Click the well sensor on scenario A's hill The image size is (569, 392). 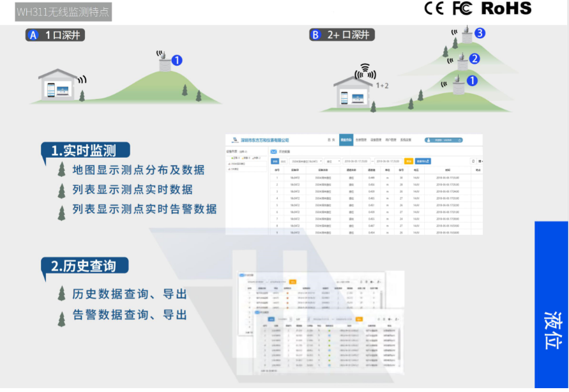point(164,61)
